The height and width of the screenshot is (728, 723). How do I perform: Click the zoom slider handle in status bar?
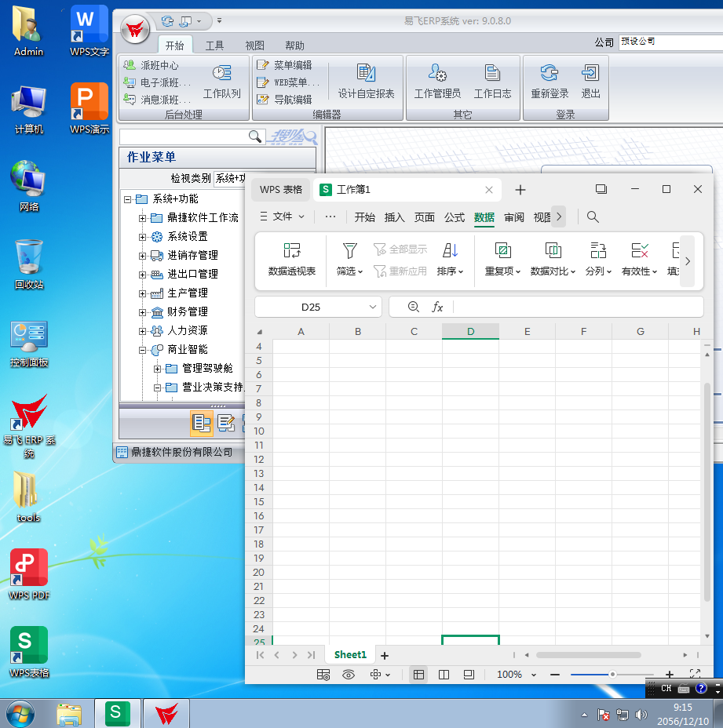coord(612,675)
